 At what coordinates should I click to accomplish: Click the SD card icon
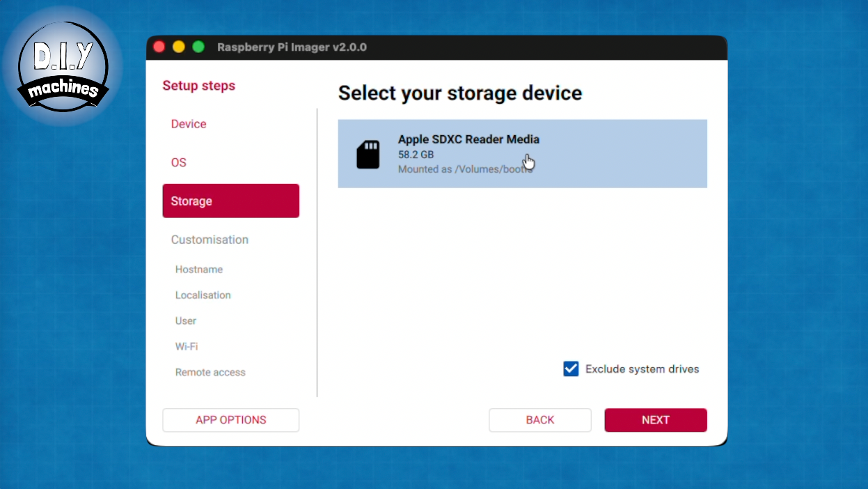point(368,154)
